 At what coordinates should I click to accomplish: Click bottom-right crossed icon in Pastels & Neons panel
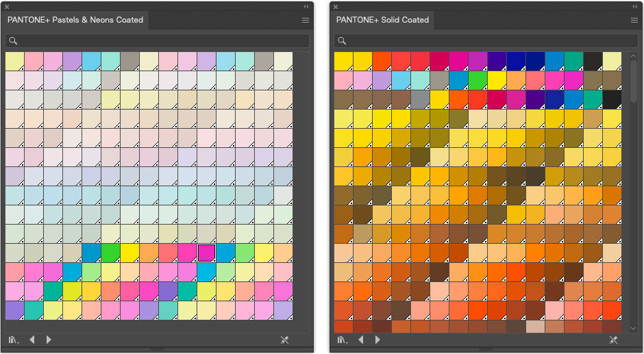click(x=285, y=340)
